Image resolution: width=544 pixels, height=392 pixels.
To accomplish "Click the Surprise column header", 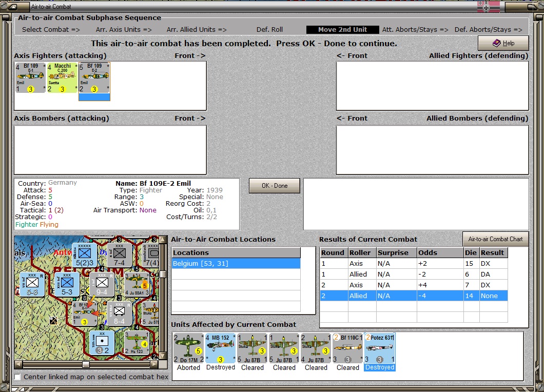I will point(397,252).
